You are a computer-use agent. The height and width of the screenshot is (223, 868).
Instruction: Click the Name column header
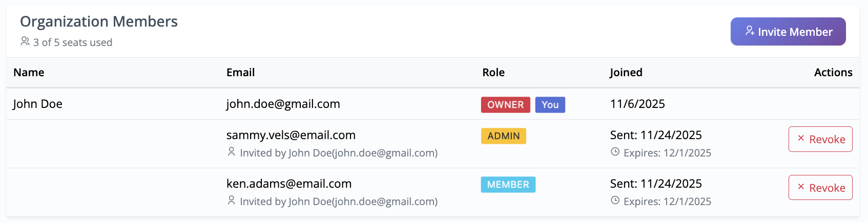pyautogui.click(x=29, y=73)
